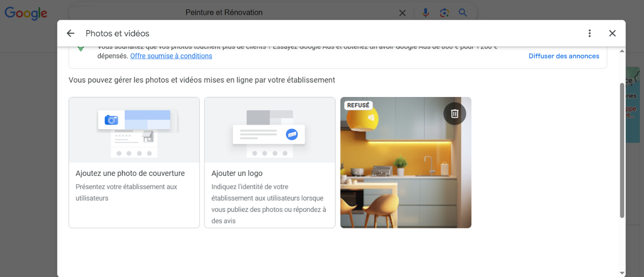Delete the refused kitchen photo via trash icon
Viewport: 644px width, 277px height.
pyautogui.click(x=454, y=113)
